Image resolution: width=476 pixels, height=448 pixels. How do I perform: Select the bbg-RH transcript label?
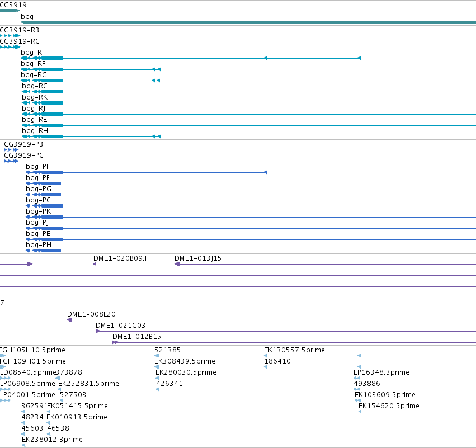tap(35, 131)
